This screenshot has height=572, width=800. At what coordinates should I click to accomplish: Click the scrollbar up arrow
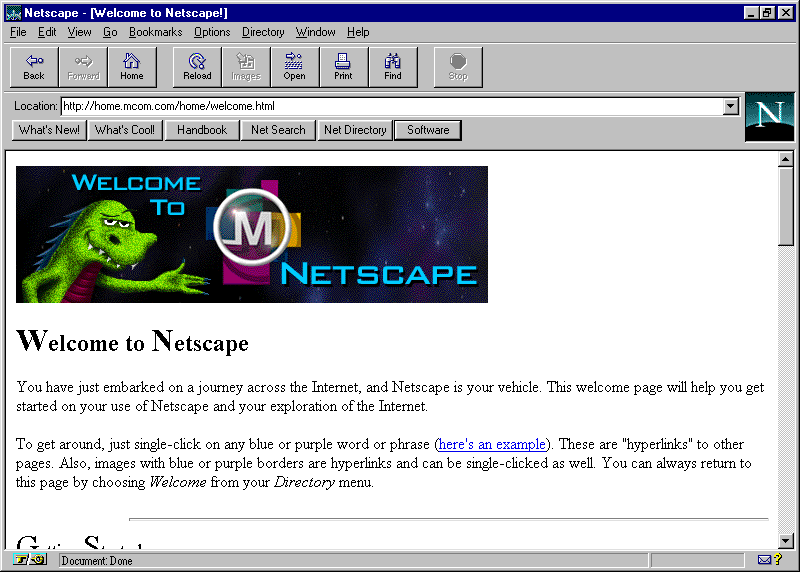(786, 159)
